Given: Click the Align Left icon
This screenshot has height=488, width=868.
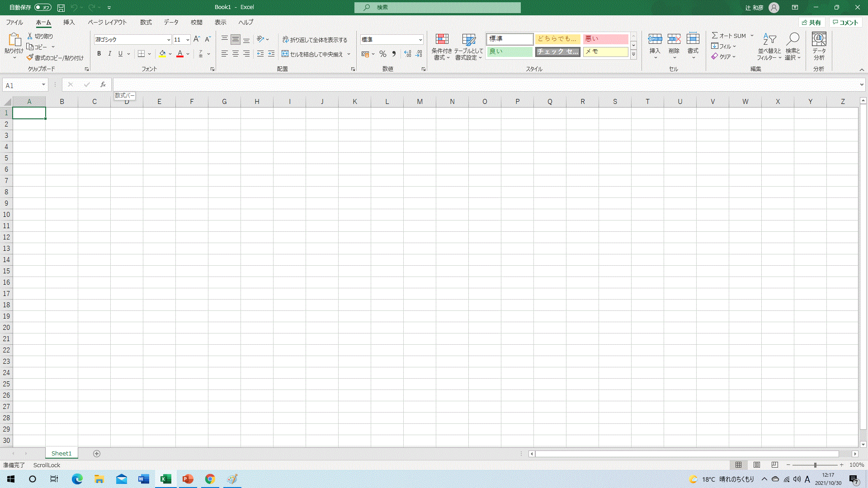Looking at the screenshot, I should [224, 54].
